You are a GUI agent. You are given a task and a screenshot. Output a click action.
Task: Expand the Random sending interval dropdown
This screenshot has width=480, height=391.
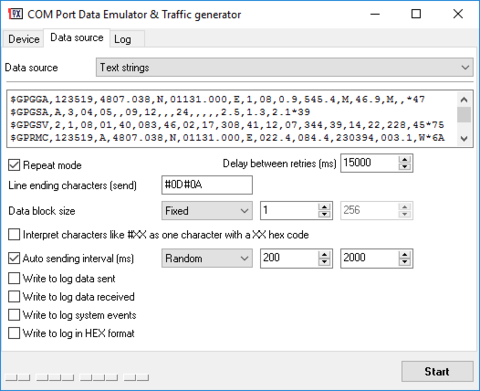click(207, 258)
